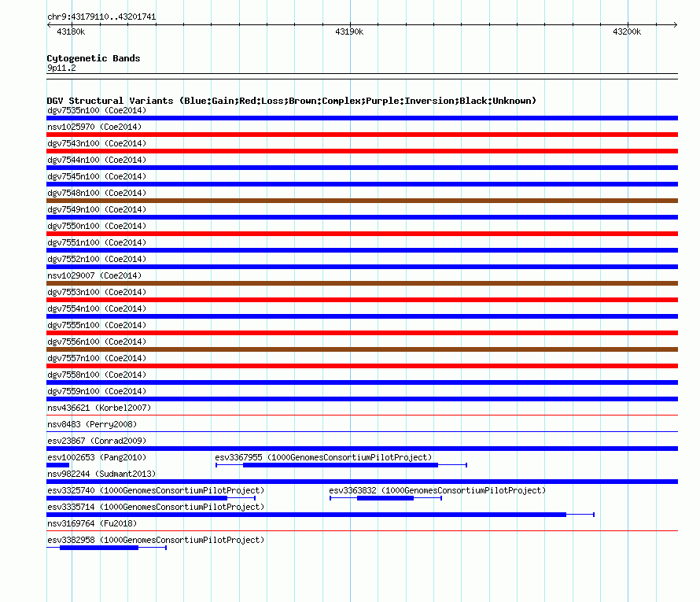700x602 pixels.
Task: Click the 43180k ruler label
Action: 71,31
